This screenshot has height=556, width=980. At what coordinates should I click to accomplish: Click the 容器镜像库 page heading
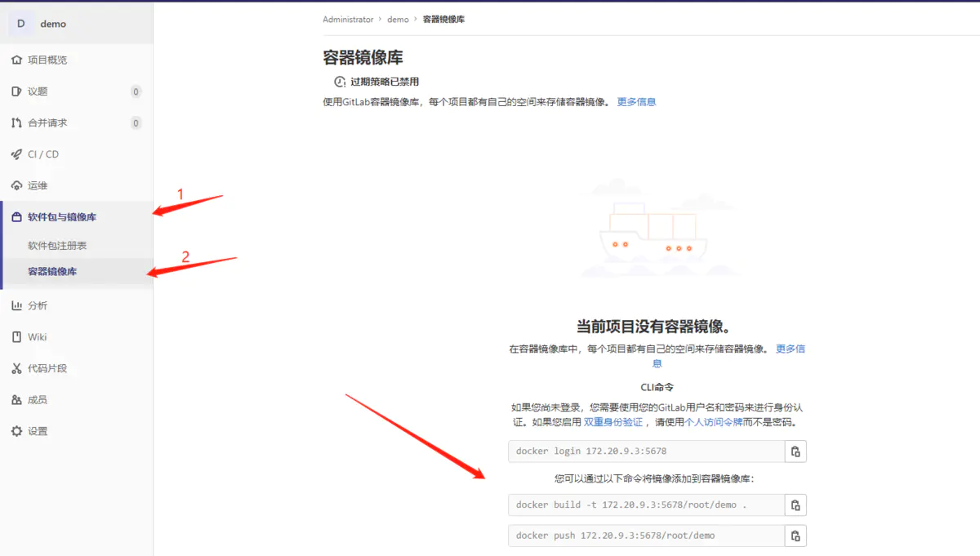[363, 58]
